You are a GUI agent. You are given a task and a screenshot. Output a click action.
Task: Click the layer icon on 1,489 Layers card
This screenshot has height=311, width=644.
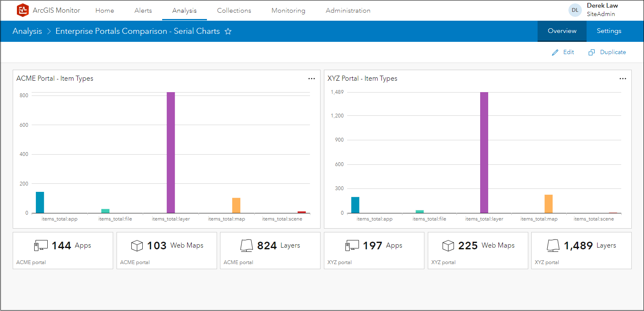tap(553, 246)
